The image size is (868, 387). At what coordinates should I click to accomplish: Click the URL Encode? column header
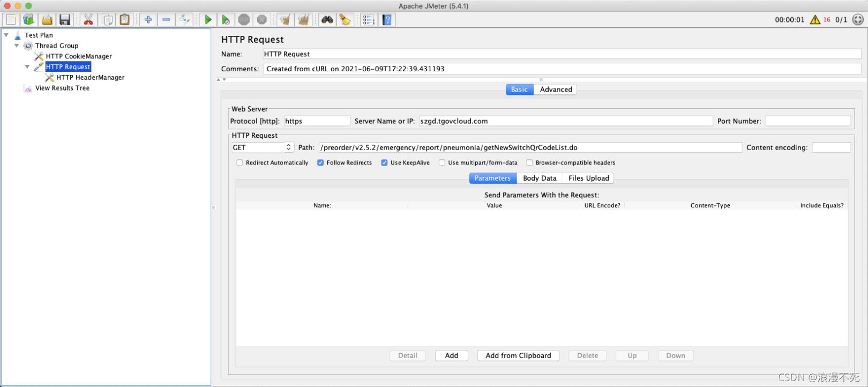click(x=602, y=206)
